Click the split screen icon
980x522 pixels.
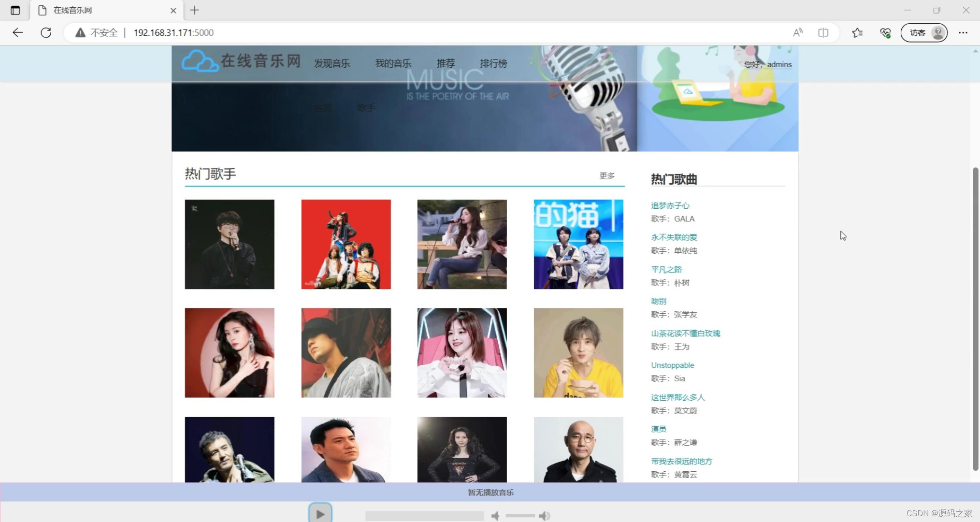pyautogui.click(x=823, y=32)
